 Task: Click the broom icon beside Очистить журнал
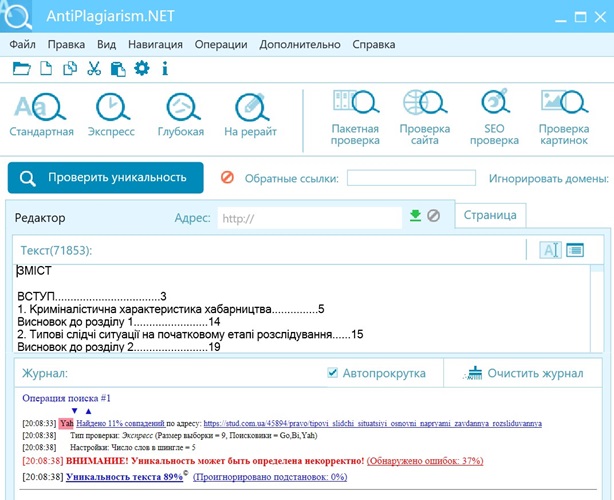point(473,373)
